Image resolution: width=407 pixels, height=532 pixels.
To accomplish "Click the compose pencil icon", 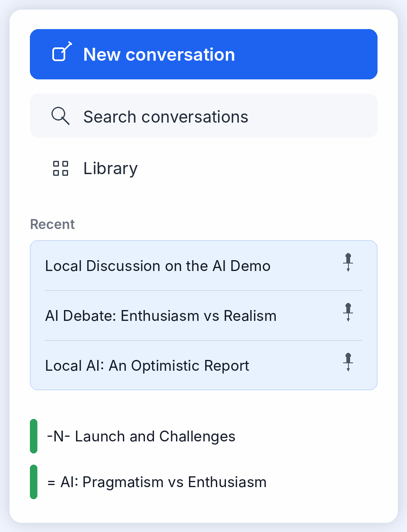I will click(62, 52).
